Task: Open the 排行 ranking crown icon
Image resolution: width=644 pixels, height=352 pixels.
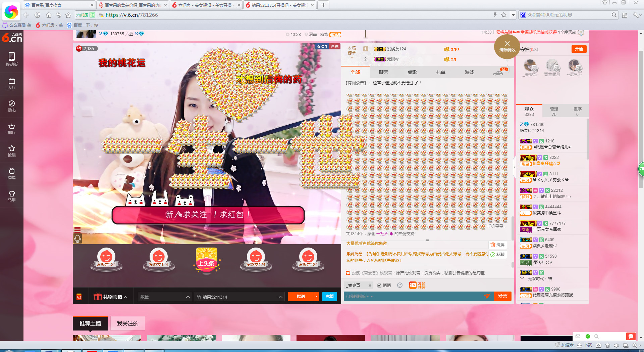Action: click(x=11, y=129)
